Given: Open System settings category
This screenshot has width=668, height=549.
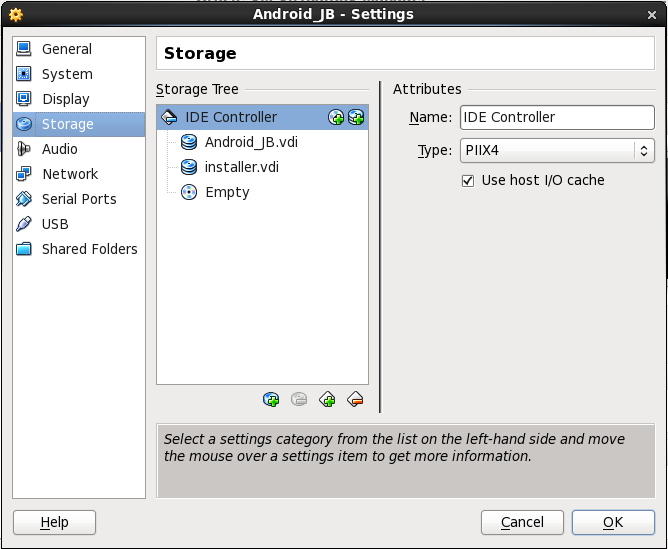Looking at the screenshot, I should 67,74.
